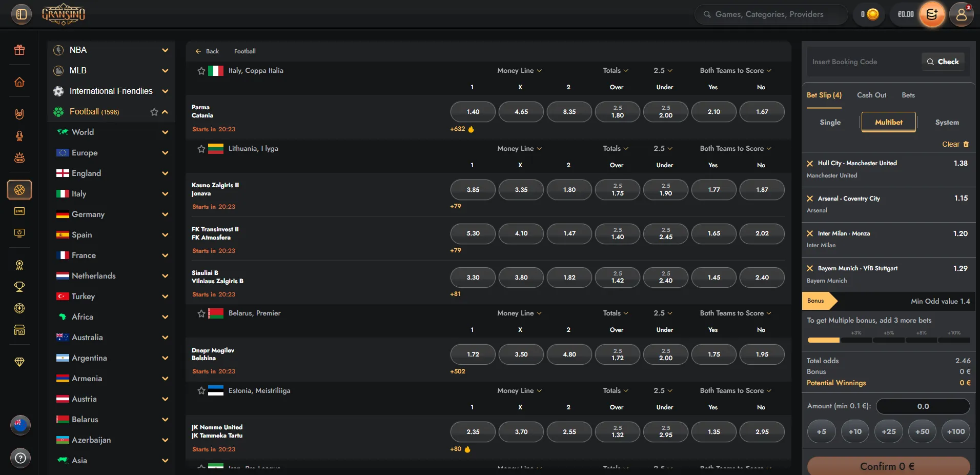Favorite Belarus, Premier league star
The height and width of the screenshot is (475, 980).
click(201, 313)
